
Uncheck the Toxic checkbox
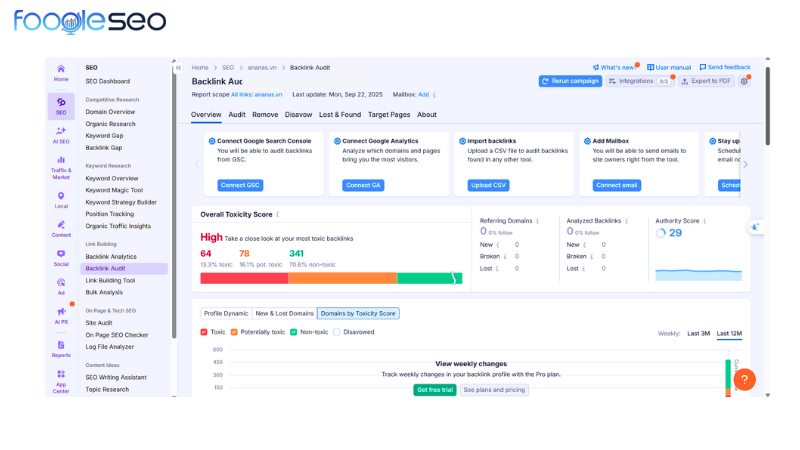pos(205,332)
